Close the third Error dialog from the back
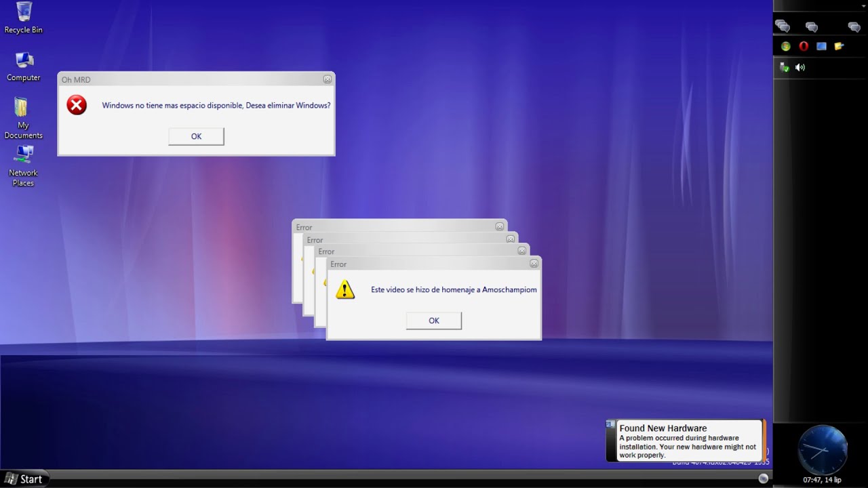868x488 pixels. pos(522,251)
